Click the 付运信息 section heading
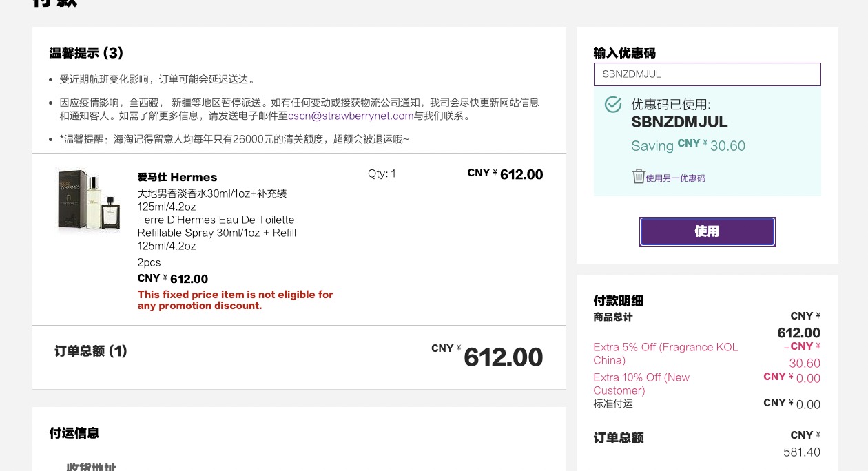 click(x=74, y=433)
